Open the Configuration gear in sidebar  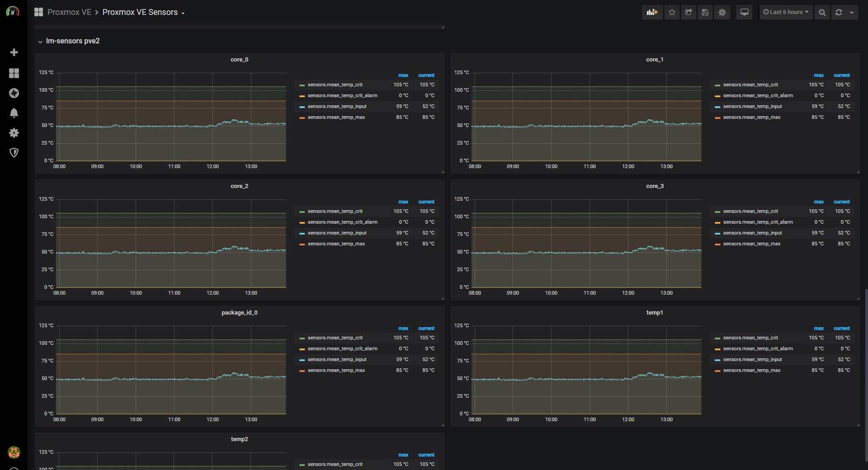[x=14, y=133]
